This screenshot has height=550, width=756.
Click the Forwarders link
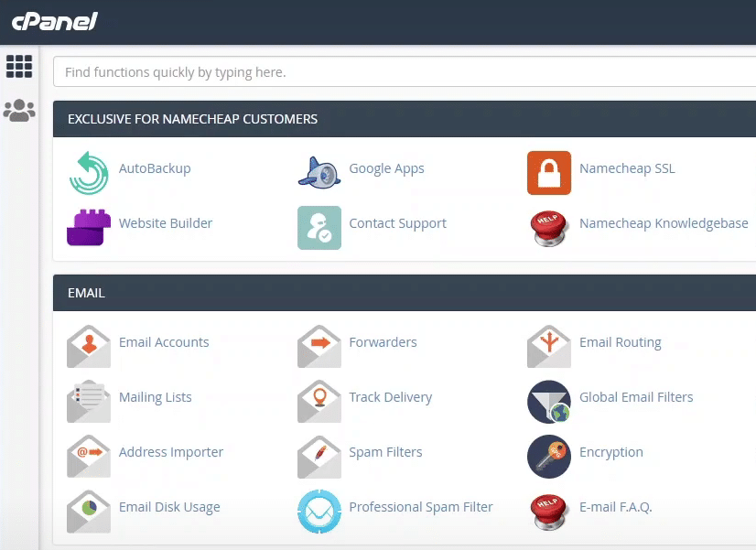[383, 342]
